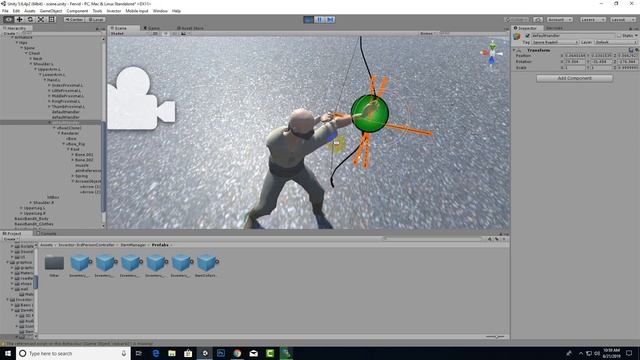Switch to the Console tab

click(46, 233)
